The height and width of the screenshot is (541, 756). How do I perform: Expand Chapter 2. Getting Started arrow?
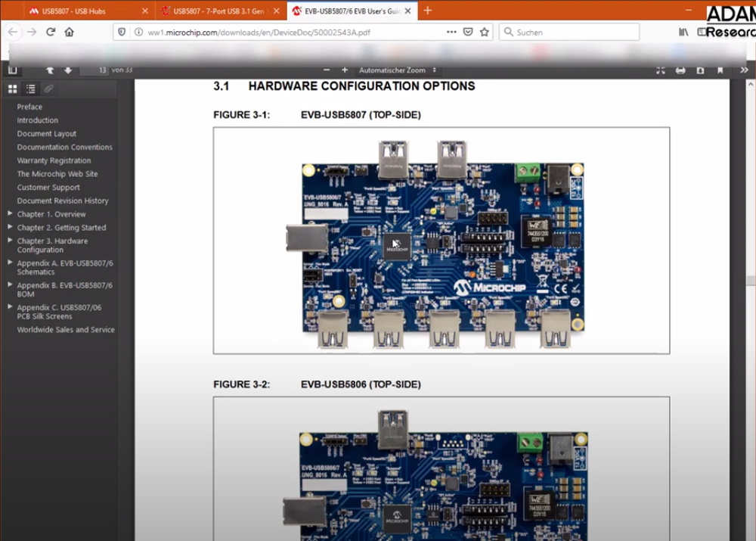point(10,227)
